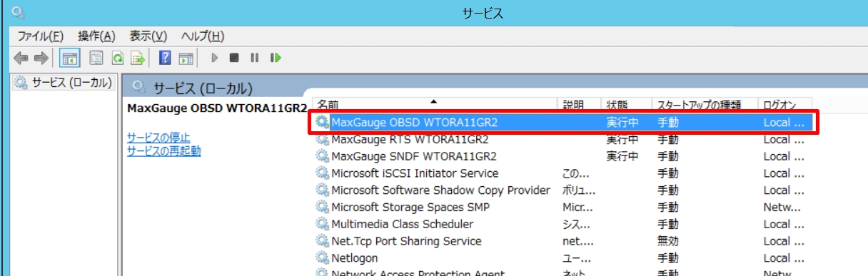Click the Export List toolbar icon

pyautogui.click(x=138, y=58)
